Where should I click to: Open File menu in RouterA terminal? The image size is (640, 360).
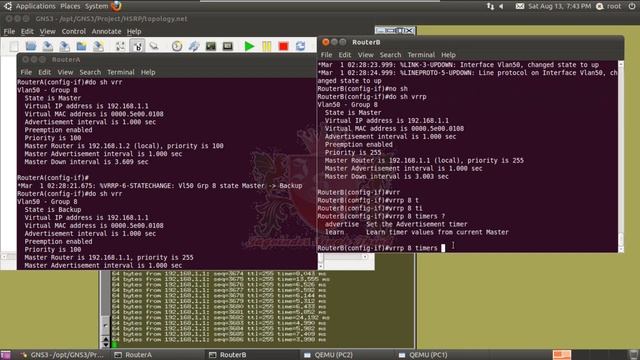coord(26,72)
